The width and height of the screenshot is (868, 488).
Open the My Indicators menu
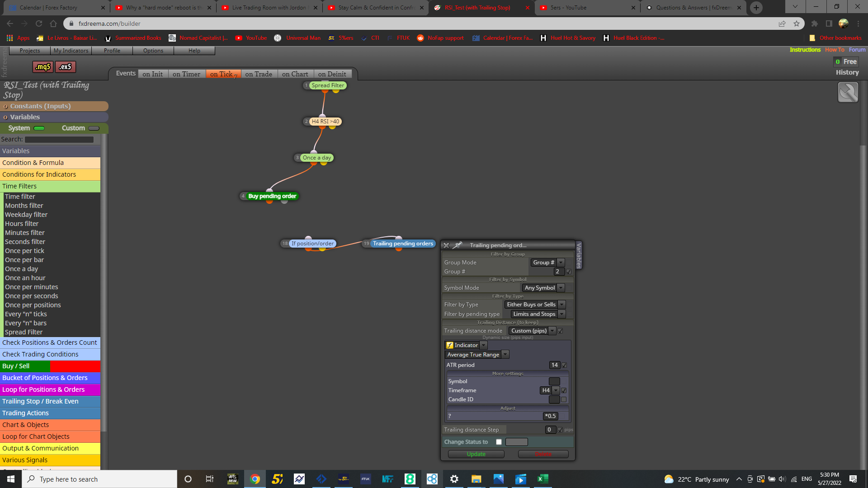click(71, 51)
